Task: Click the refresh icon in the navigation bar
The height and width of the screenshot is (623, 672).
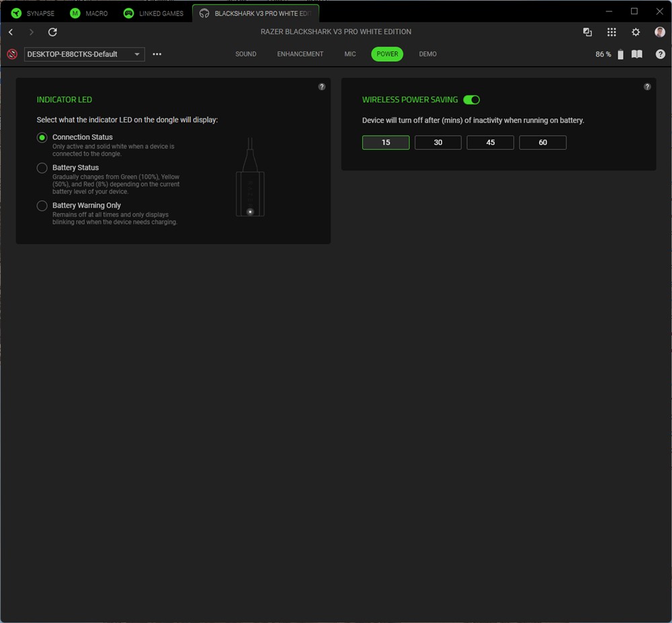Action: (x=52, y=32)
